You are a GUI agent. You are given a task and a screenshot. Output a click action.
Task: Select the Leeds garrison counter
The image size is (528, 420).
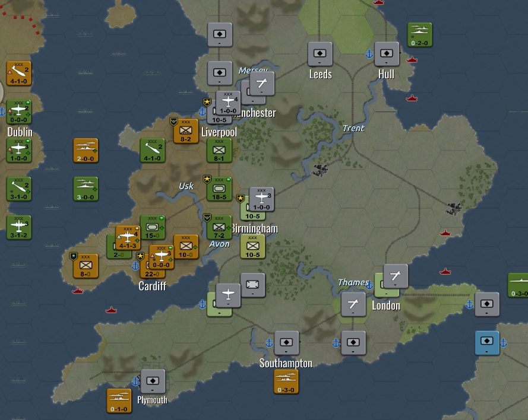[320, 54]
